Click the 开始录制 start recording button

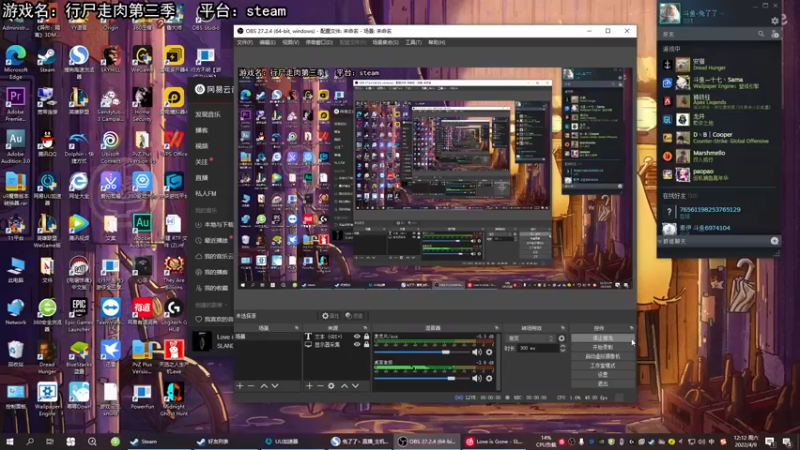(x=603, y=347)
